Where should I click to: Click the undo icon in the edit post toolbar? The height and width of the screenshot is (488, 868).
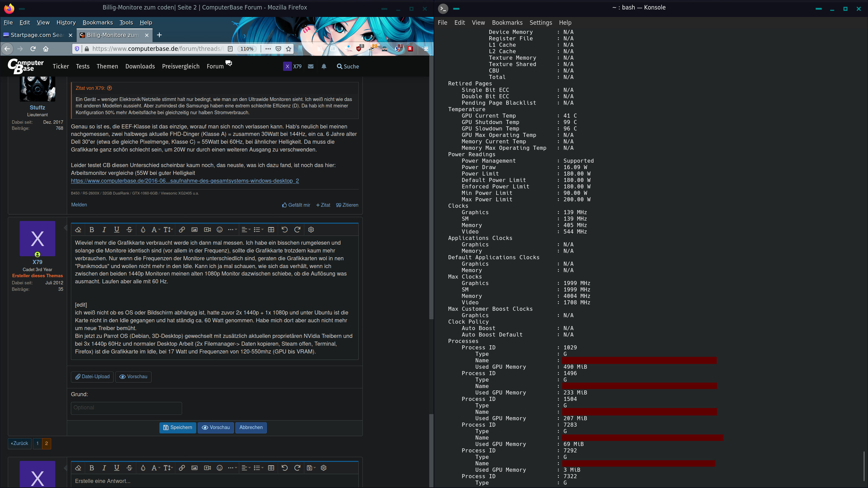pyautogui.click(x=284, y=229)
